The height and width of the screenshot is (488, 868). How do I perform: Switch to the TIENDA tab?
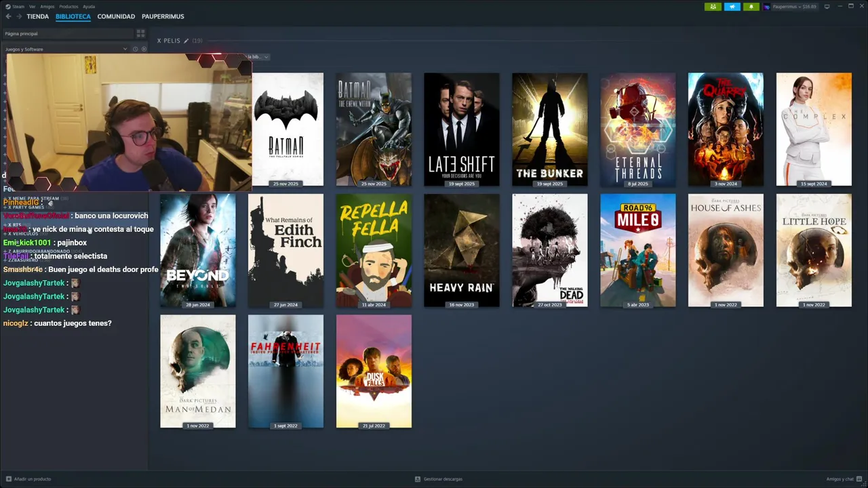click(38, 16)
